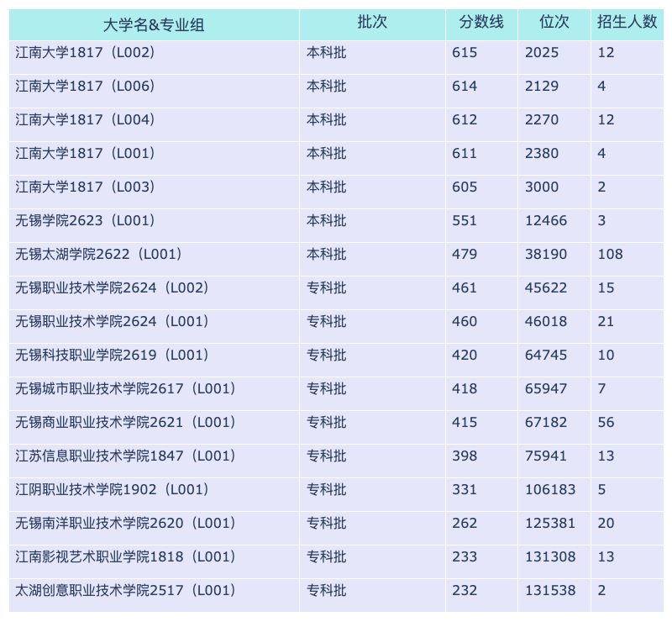This screenshot has width=672, height=622.
Task: Click the score value 611
Action: click(465, 154)
